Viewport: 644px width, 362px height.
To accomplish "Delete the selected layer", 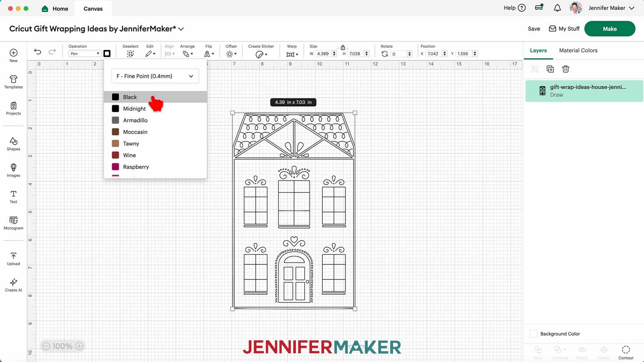I will click(565, 69).
